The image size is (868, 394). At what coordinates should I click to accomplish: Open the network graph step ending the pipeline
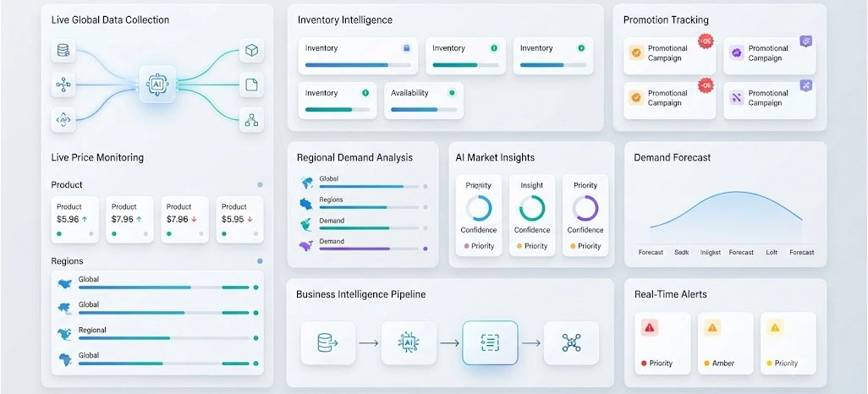coord(571,342)
